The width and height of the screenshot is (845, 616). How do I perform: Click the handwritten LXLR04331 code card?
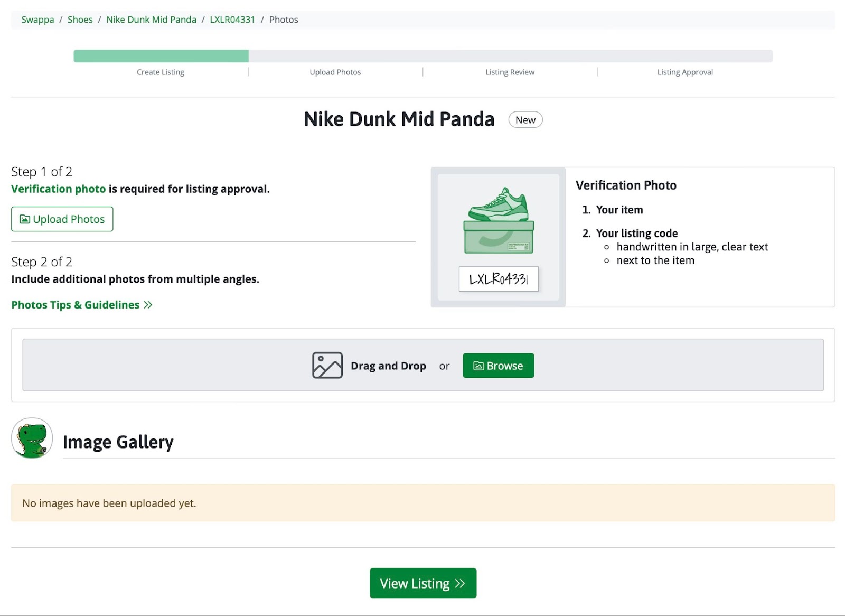click(499, 279)
